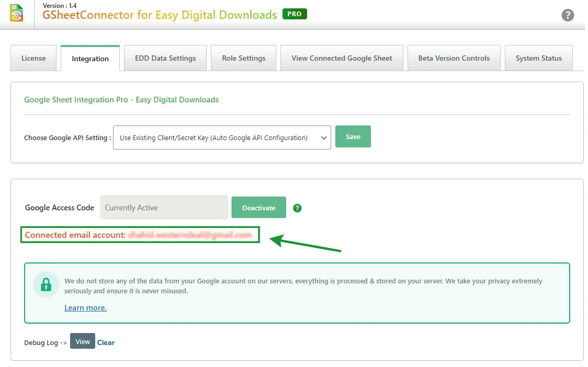Click the GSheetConnector plugin logo icon
Screen dimensions: 588x367
pyautogui.click(x=17, y=13)
